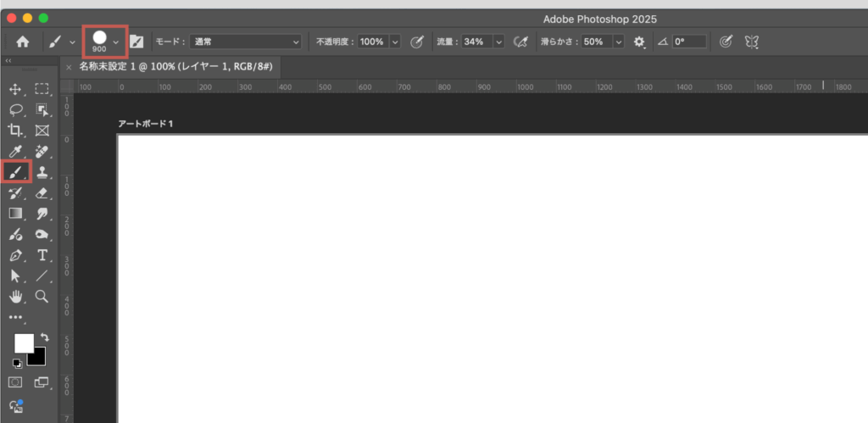The width and height of the screenshot is (868, 423).
Task: Select the Lasso tool
Action: (x=15, y=109)
